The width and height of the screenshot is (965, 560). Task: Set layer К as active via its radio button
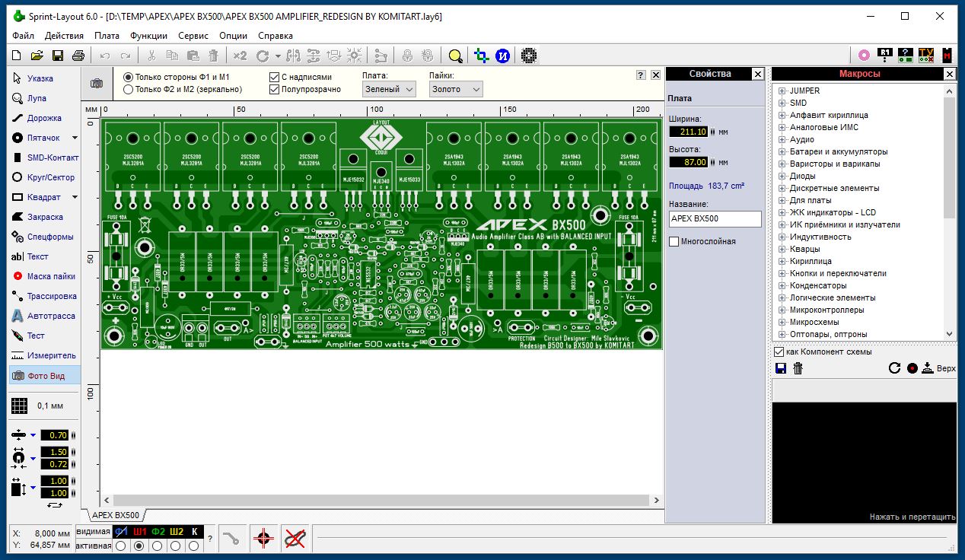click(193, 546)
